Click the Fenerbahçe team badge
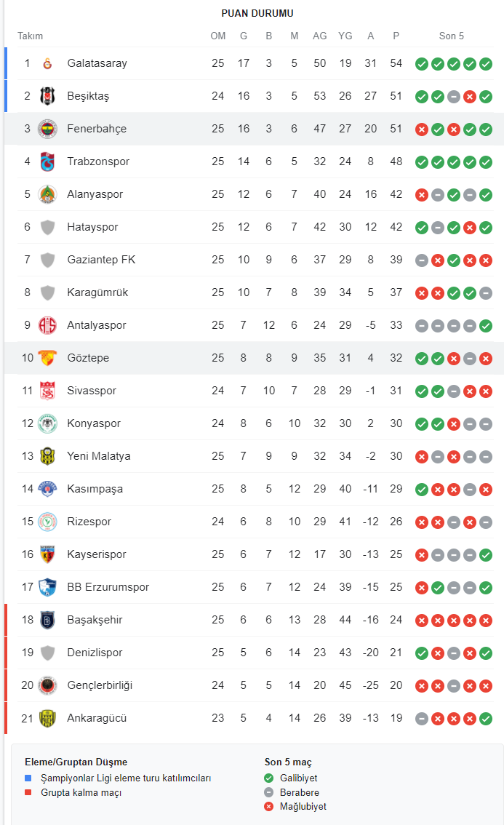Screen dimensions: 504x825 (x=47, y=129)
